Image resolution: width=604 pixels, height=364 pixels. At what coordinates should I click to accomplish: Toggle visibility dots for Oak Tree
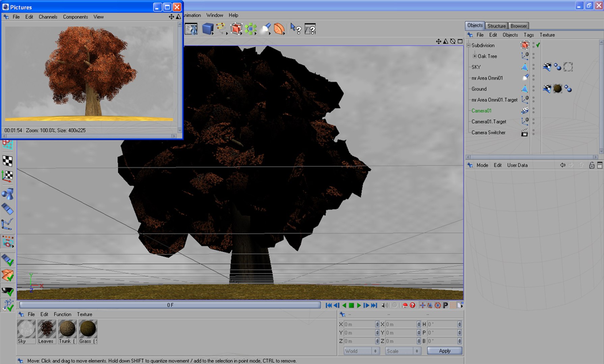(533, 56)
